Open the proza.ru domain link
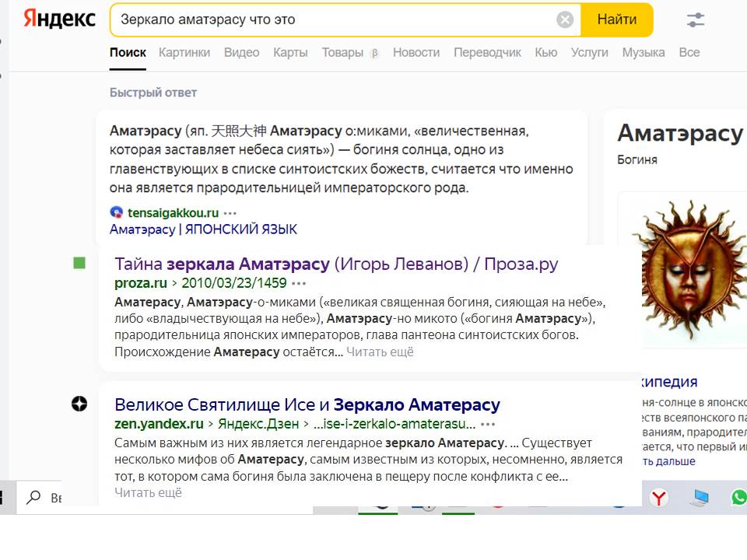This screenshot has width=747, height=560. [141, 283]
